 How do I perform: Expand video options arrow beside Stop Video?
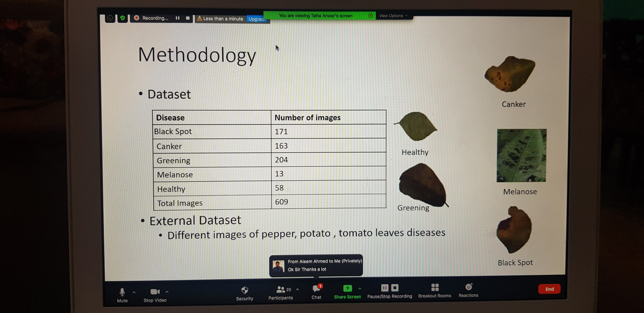167,292
